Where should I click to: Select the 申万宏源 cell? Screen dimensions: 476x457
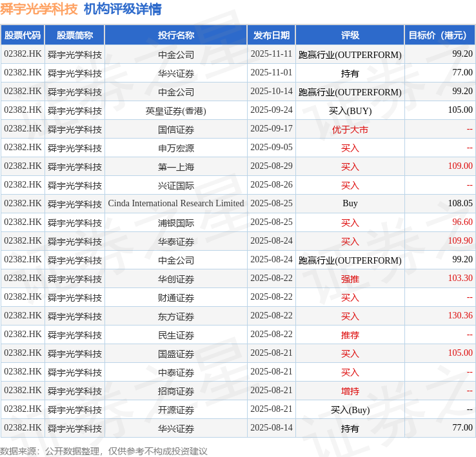pyautogui.click(x=176, y=148)
